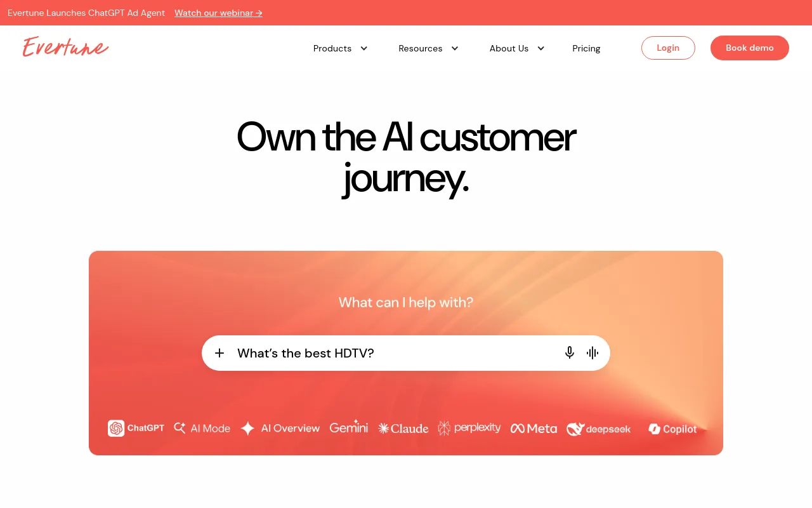Click the Evertune logo
Screen dimensions: 812x508
tap(65, 47)
